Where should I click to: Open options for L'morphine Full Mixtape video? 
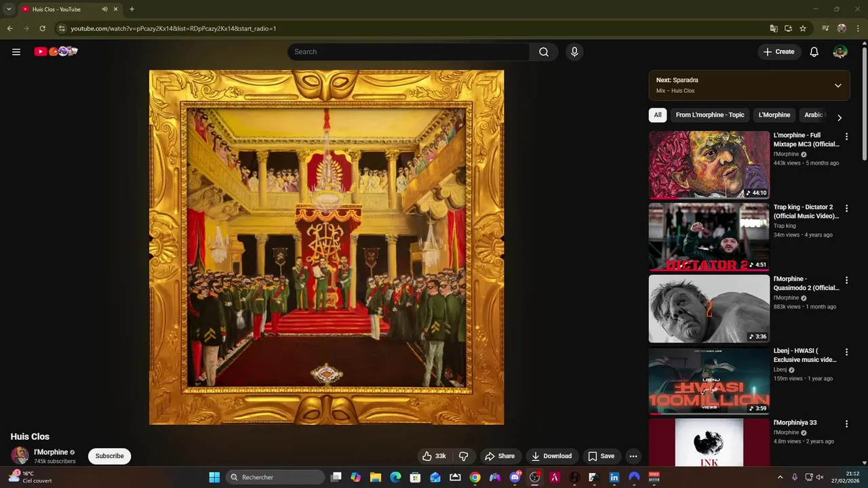pyautogui.click(x=846, y=136)
